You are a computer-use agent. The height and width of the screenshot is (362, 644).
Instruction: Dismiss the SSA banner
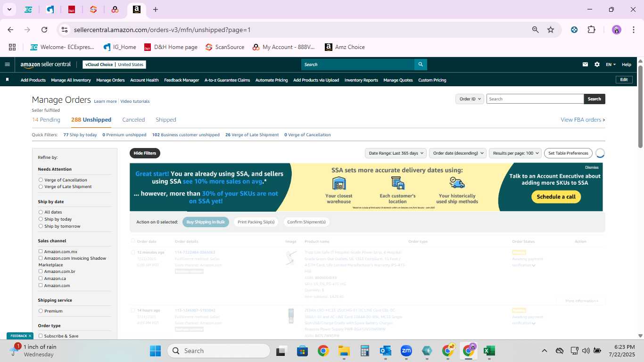click(x=592, y=167)
